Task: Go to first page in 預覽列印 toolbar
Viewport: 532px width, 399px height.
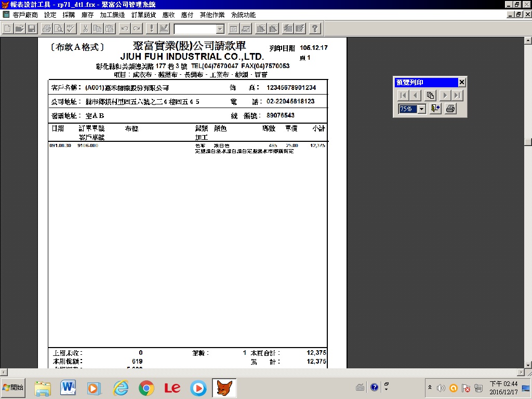Action: tap(403, 96)
